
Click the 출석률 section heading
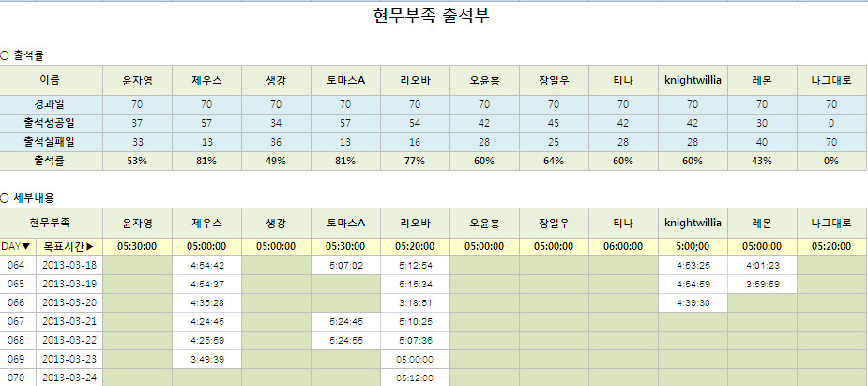tap(27, 55)
